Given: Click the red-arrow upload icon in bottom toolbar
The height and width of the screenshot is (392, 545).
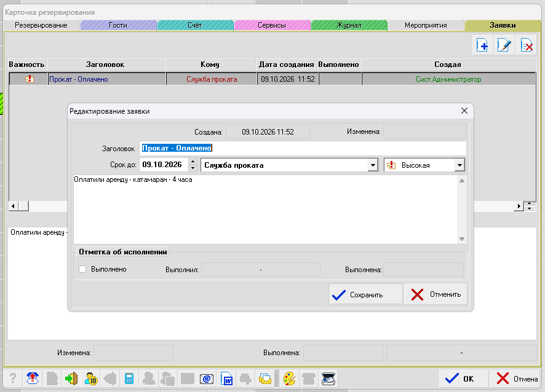Looking at the screenshot, I should (x=33, y=378).
